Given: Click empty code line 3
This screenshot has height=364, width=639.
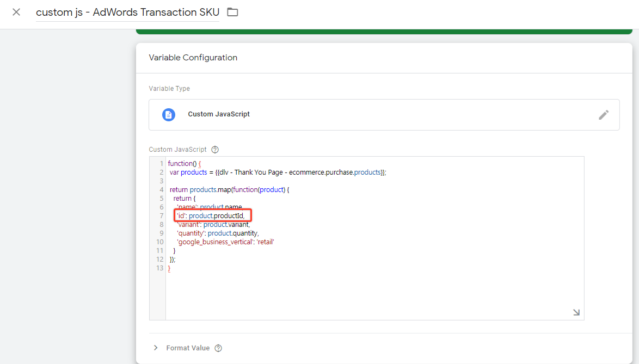Looking at the screenshot, I should point(374,181).
